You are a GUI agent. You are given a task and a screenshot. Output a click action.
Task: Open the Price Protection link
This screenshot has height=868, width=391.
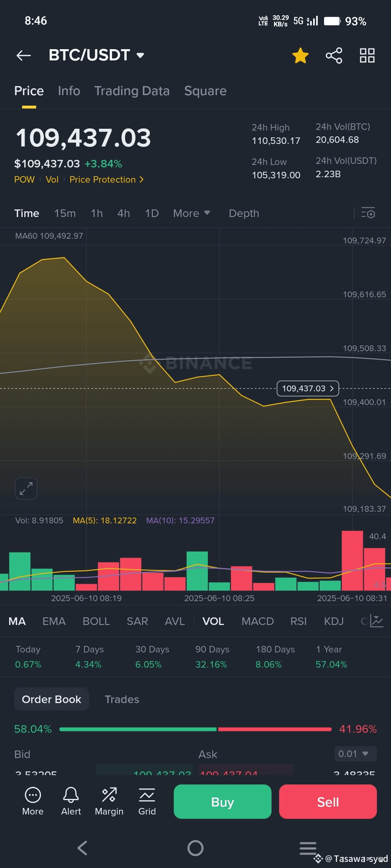[106, 180]
